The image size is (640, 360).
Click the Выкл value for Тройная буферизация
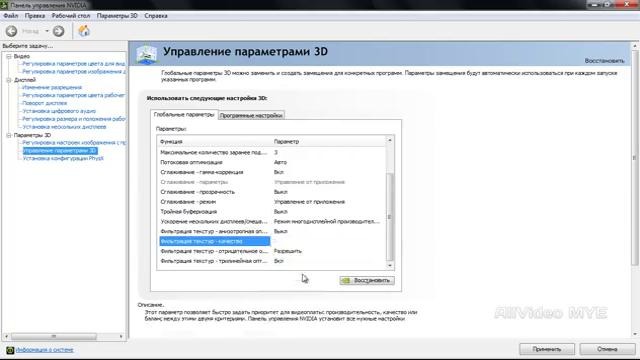(x=281, y=212)
